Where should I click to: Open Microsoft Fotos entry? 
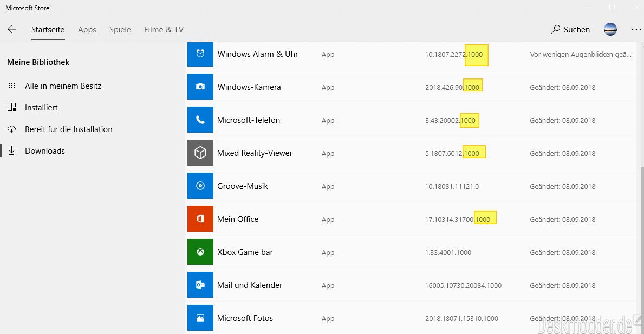click(x=245, y=318)
